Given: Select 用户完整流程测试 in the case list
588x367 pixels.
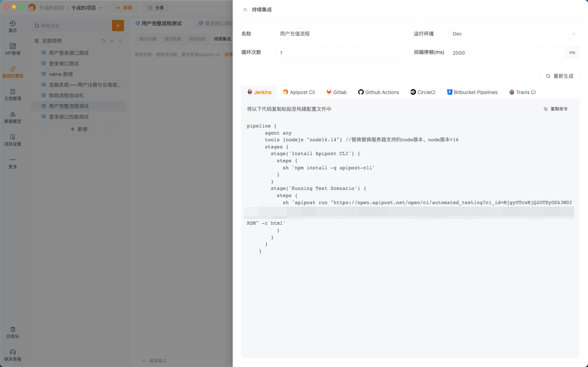Looking at the screenshot, I should [79, 106].
